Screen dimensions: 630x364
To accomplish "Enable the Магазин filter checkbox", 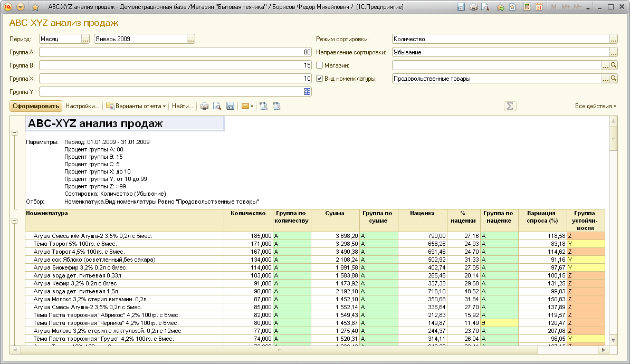I will [320, 65].
